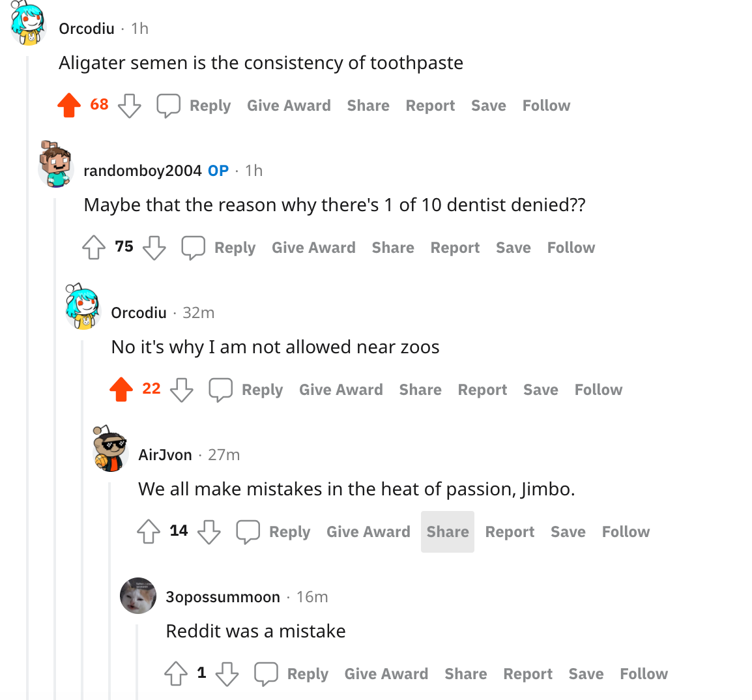
Task: Downvote AirJvon's comment with 14 points
Action: coord(209,531)
